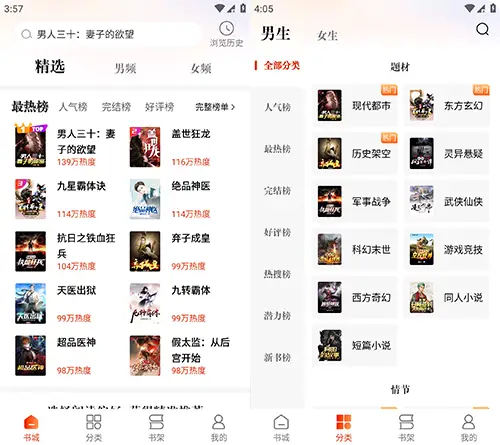Expand 完整榜单 full ranking list
The image size is (500, 445).
[x=215, y=107]
